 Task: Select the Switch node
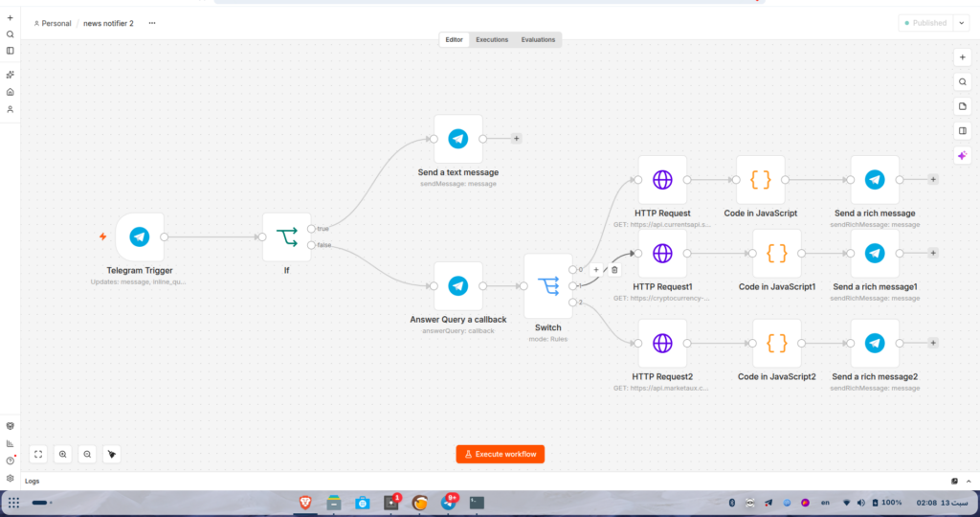(x=548, y=285)
